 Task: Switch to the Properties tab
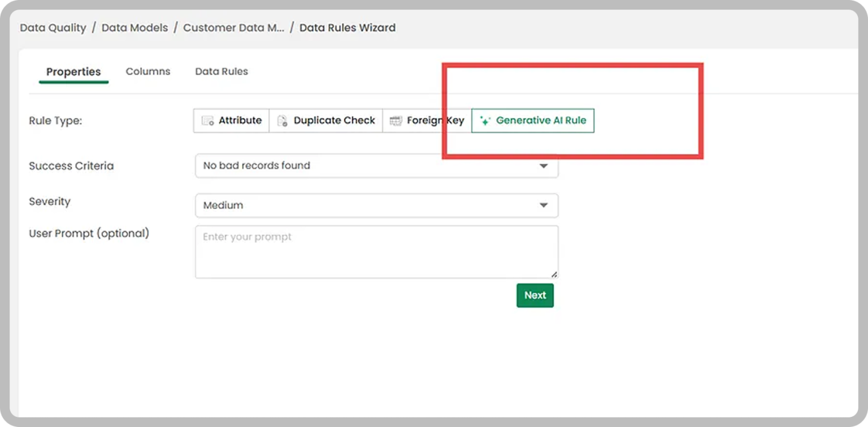73,72
